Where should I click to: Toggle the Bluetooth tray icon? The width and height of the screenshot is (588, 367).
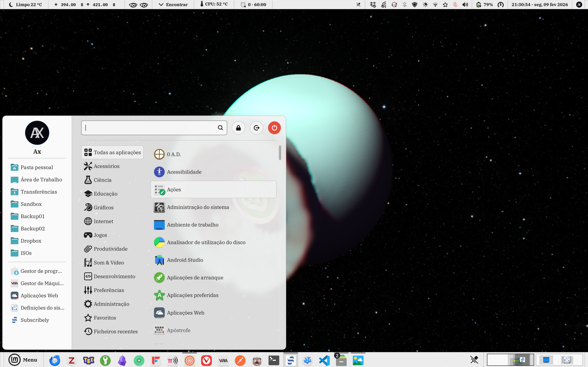click(404, 5)
